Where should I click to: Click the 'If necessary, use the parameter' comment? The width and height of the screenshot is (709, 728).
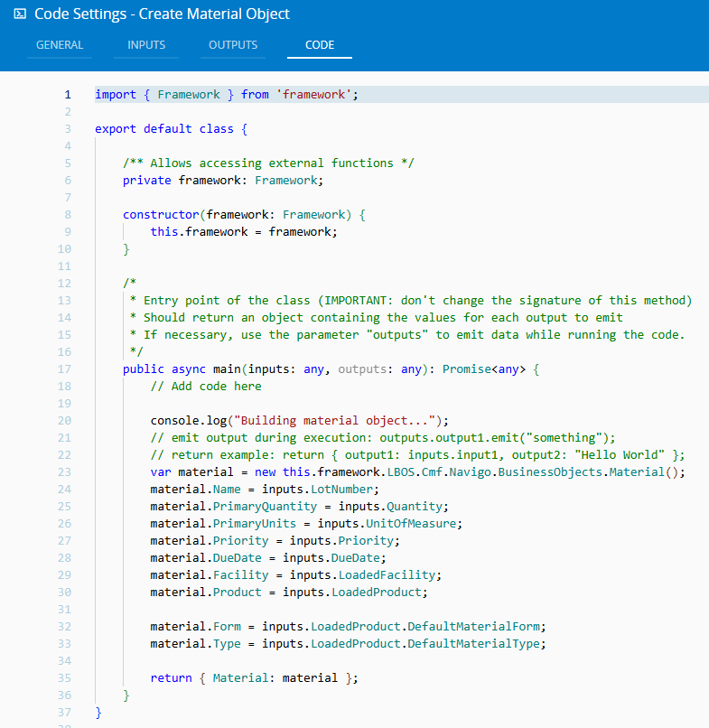[407, 335]
